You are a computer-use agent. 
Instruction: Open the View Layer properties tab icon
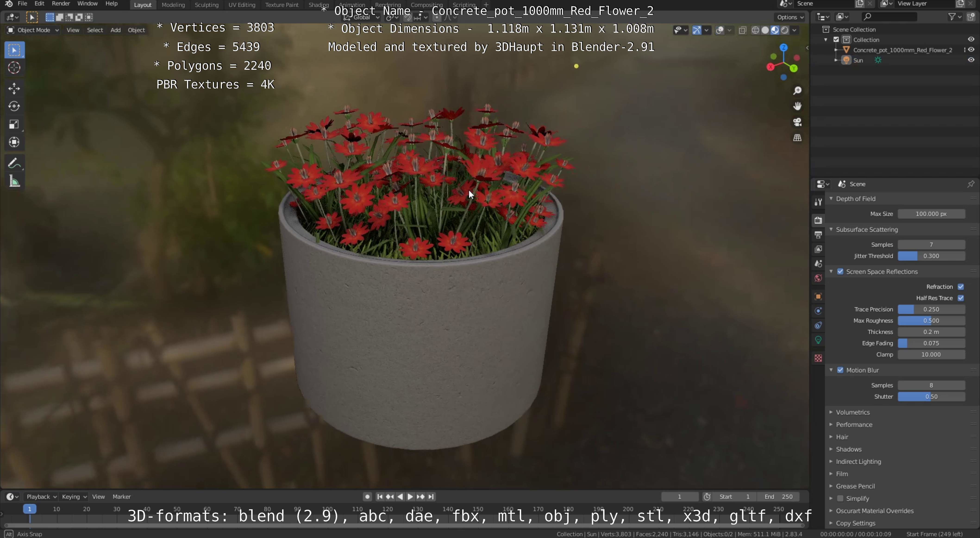(x=818, y=249)
